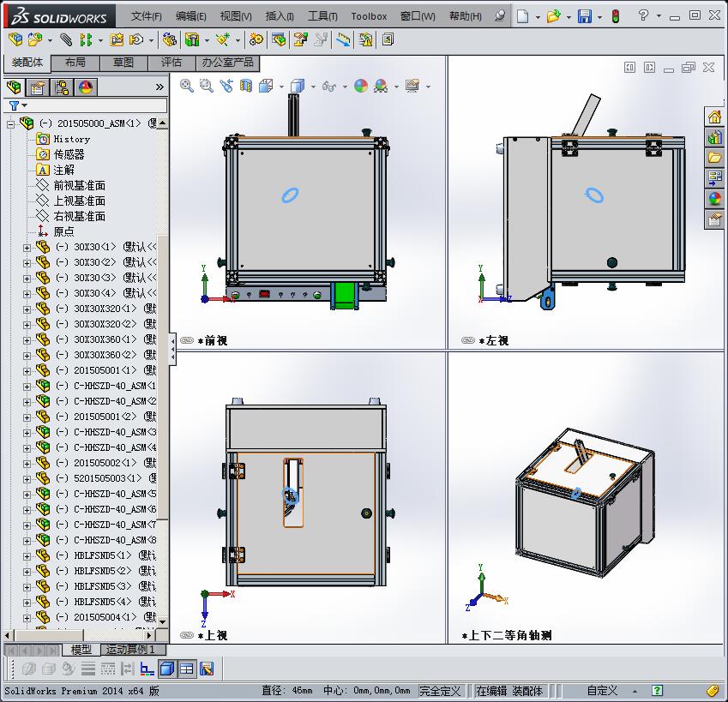Open the Display Style dropdown arrow
The width and height of the screenshot is (728, 702).
[x=313, y=87]
